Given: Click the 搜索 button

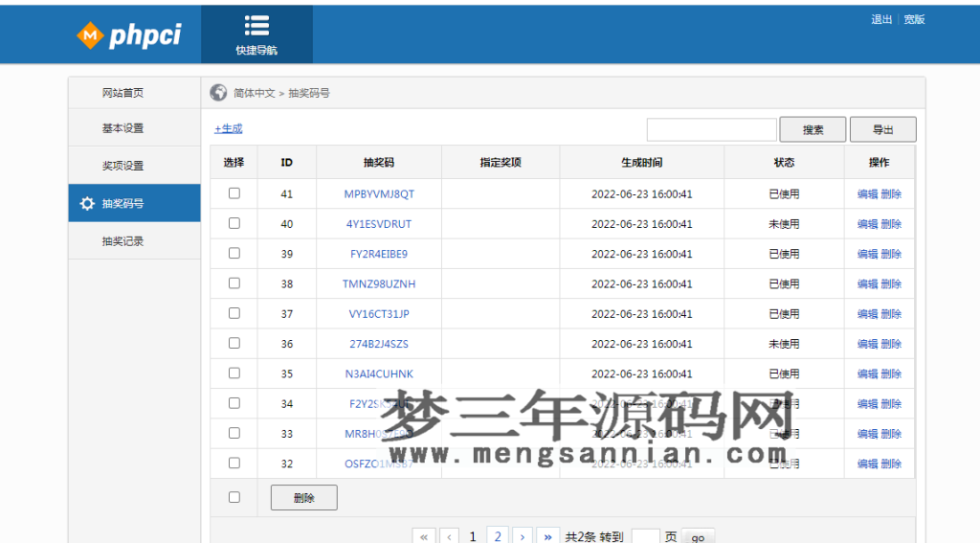Looking at the screenshot, I should point(813,129).
